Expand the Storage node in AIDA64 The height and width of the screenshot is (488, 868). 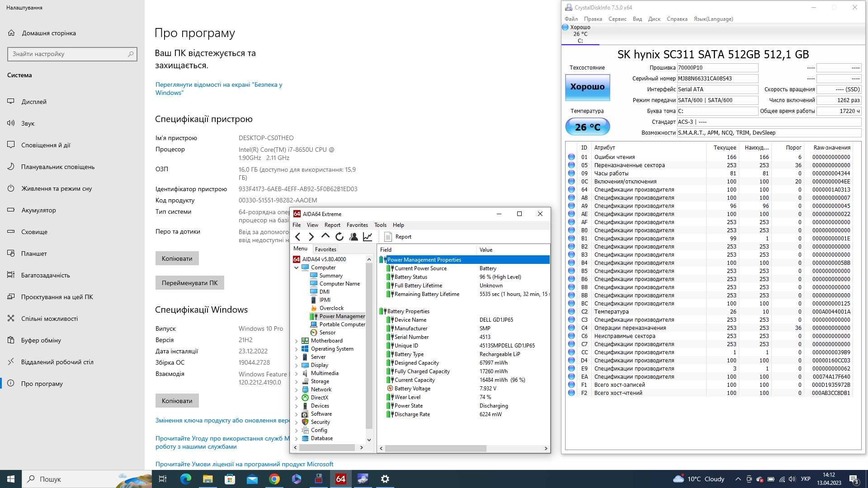pyautogui.click(x=297, y=381)
